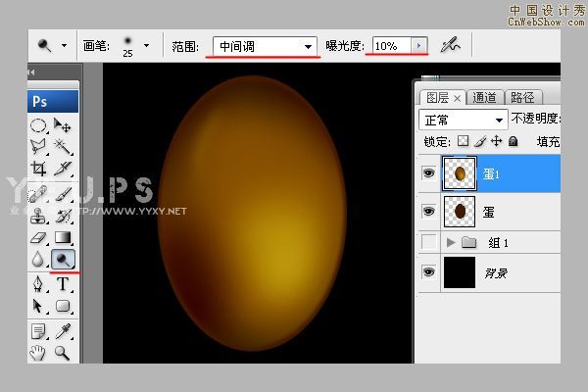
Task: Select the Crop tool
Action: [x=39, y=170]
